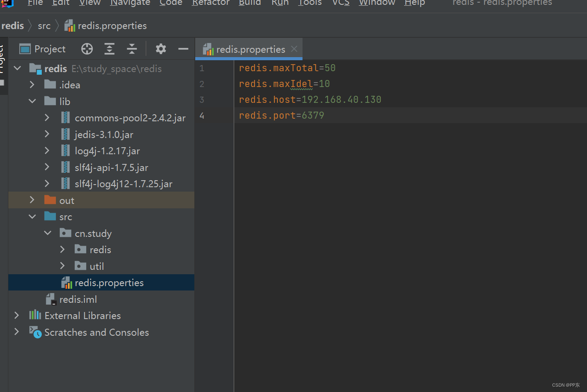
Task: Expand the redis package arrow
Action: [x=62, y=250]
